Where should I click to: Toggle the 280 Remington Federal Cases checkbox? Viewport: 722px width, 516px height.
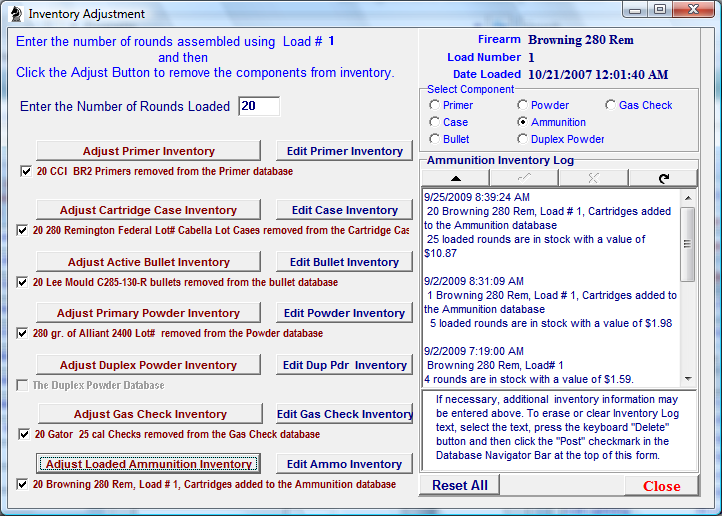pyautogui.click(x=22, y=230)
